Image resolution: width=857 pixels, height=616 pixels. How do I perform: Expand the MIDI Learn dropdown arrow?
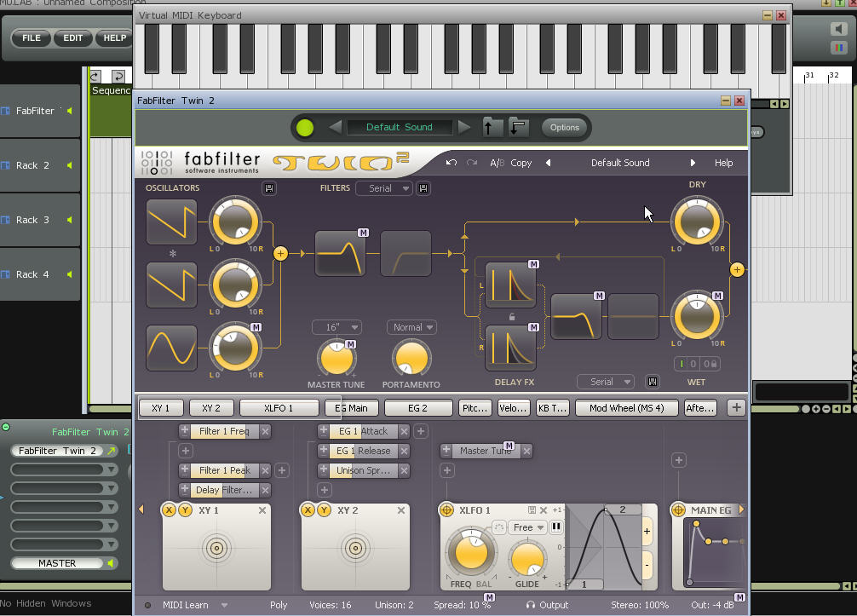tap(224, 605)
